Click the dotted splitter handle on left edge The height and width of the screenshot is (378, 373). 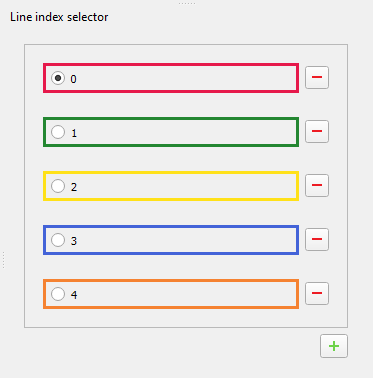[3, 260]
